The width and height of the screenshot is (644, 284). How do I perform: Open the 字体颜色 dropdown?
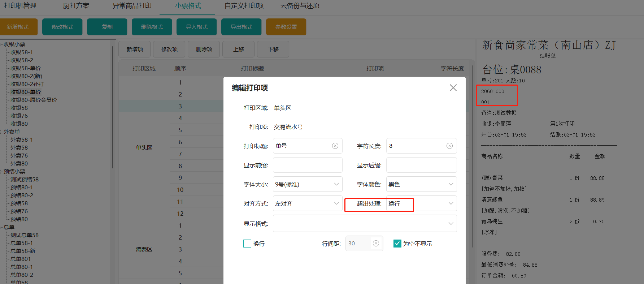pos(421,184)
